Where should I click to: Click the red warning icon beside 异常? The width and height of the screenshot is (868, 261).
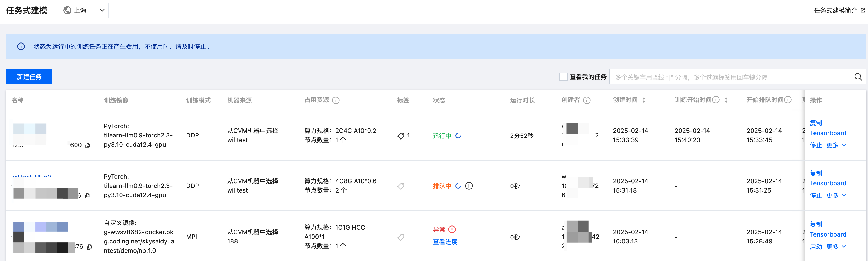tap(452, 229)
